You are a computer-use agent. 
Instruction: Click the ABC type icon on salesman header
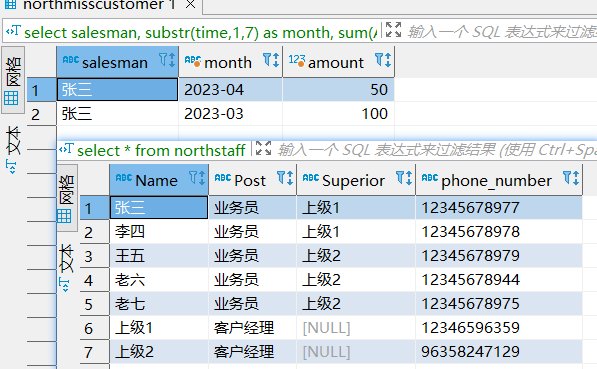pyautogui.click(x=71, y=60)
